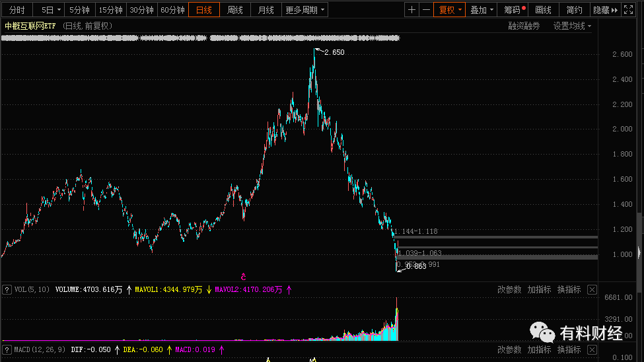The image size is (644, 362).
Task: Expand 更多周期 dropdown menu
Action: coord(304,10)
